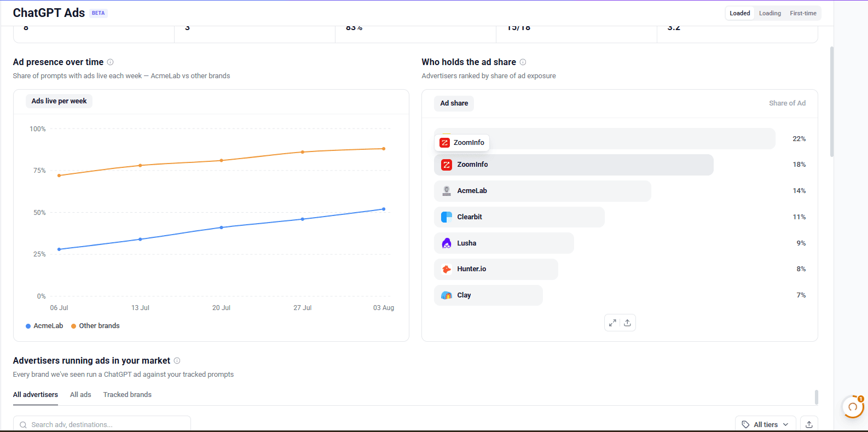Click the Other brands data point for 20 Jul
This screenshot has width=868, height=432.
point(221,160)
